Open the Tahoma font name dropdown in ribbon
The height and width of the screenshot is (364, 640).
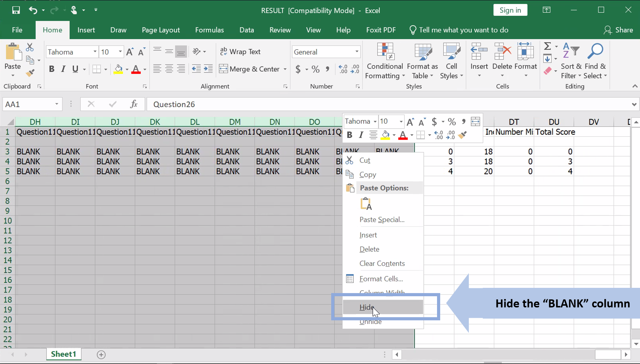pos(95,52)
